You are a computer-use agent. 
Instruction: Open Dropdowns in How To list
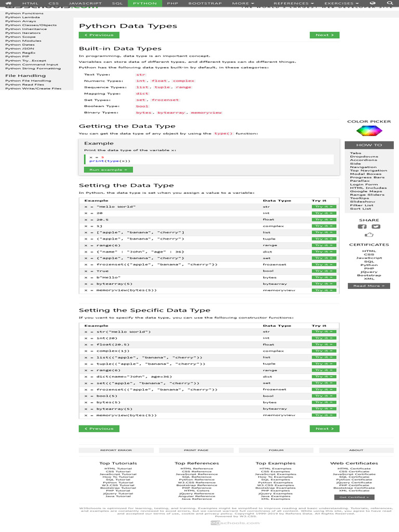364,157
